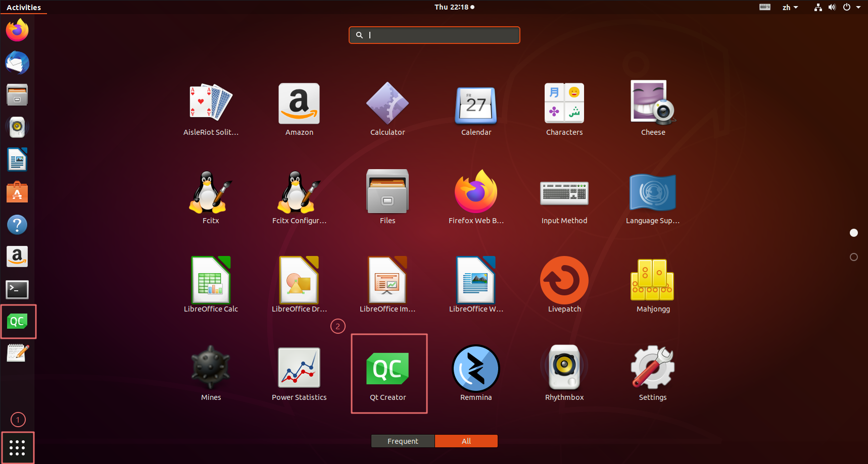Launch the Calculator app

click(388, 108)
